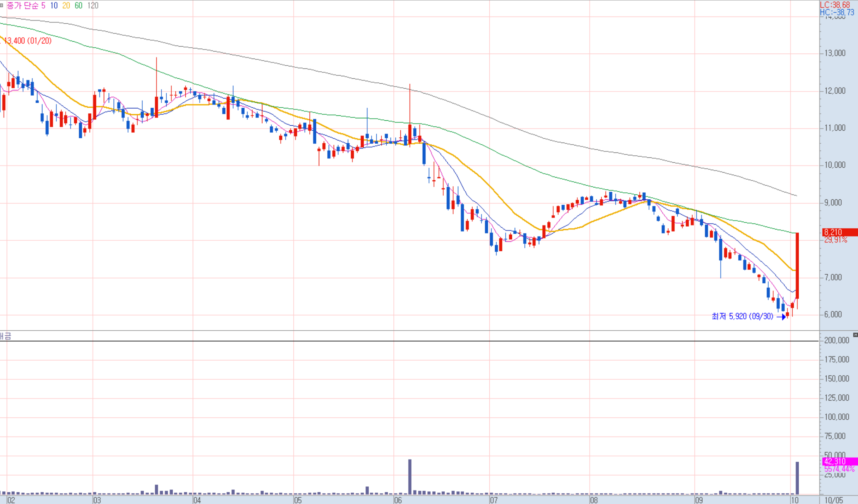858x504 pixels.
Task: Click the tall June volume spike bar
Action: click(410, 476)
